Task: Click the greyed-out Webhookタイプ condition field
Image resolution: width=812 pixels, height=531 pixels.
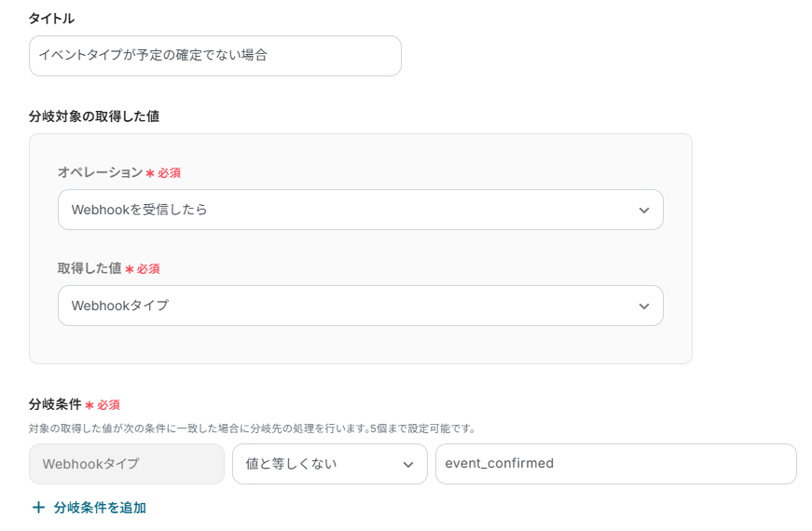Action: click(x=127, y=464)
